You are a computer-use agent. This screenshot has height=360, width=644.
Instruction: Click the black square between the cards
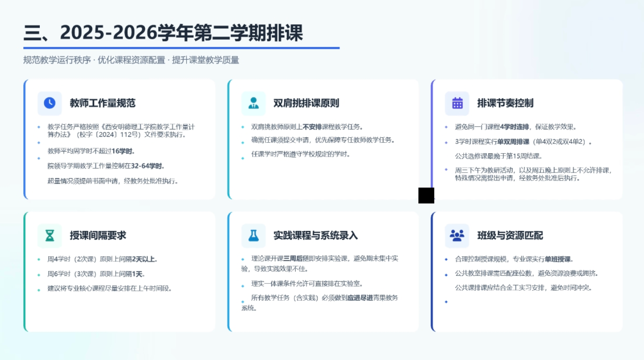click(426, 195)
